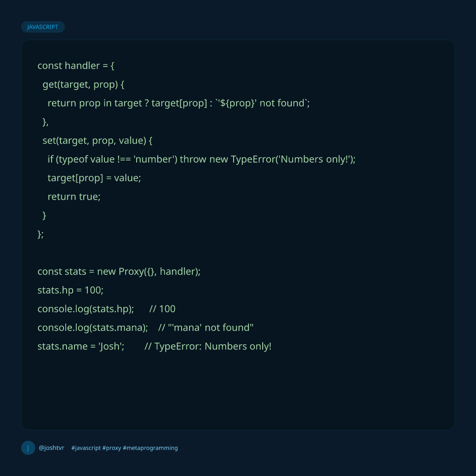
Task: Open the #proxy hashtag
Action: click(112, 448)
